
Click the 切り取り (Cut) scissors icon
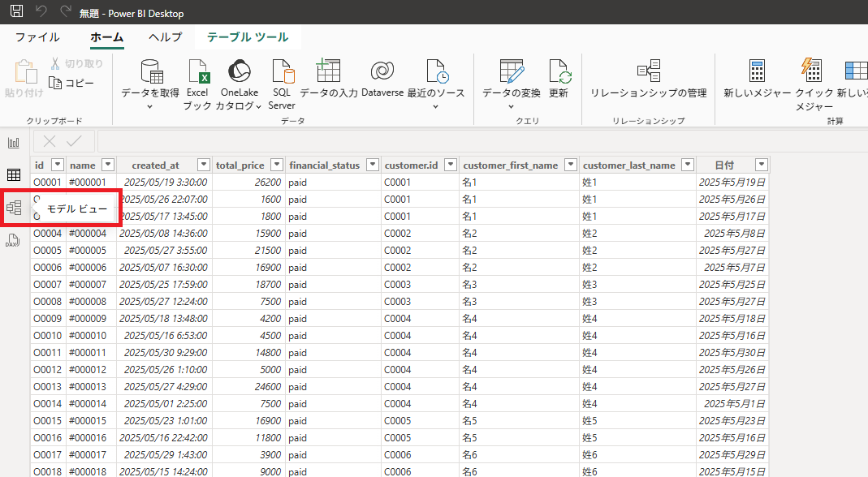[x=55, y=63]
